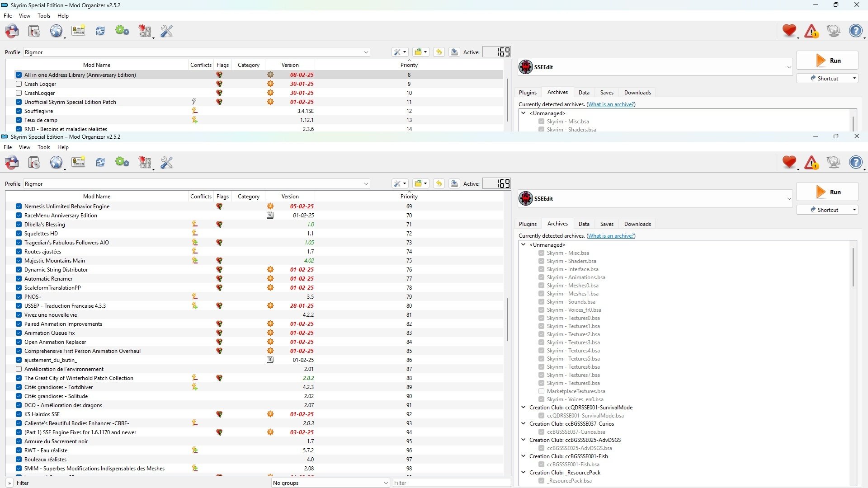Expand filter panel arrow at bottom left
Image resolution: width=868 pixels, height=488 pixels.
pyautogui.click(x=9, y=483)
